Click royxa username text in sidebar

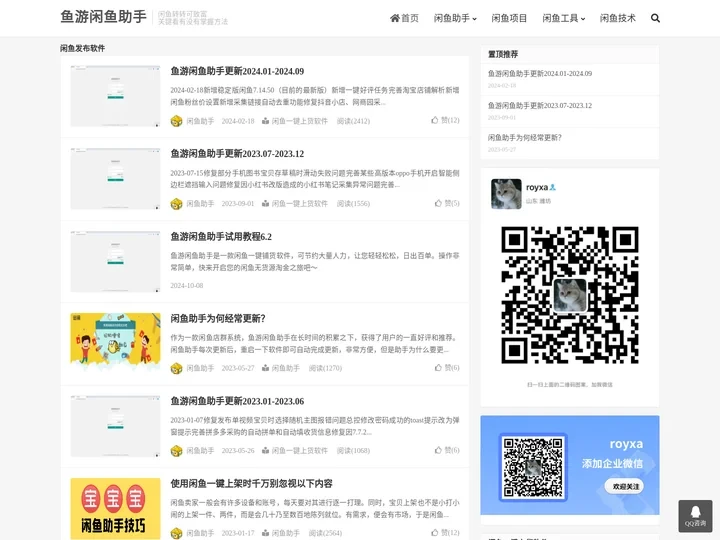pyautogui.click(x=537, y=187)
